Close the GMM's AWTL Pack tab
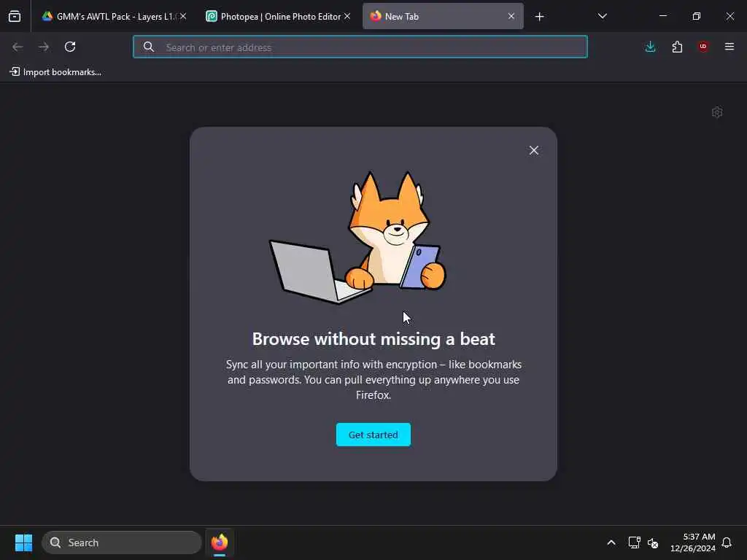747x560 pixels. [x=183, y=16]
